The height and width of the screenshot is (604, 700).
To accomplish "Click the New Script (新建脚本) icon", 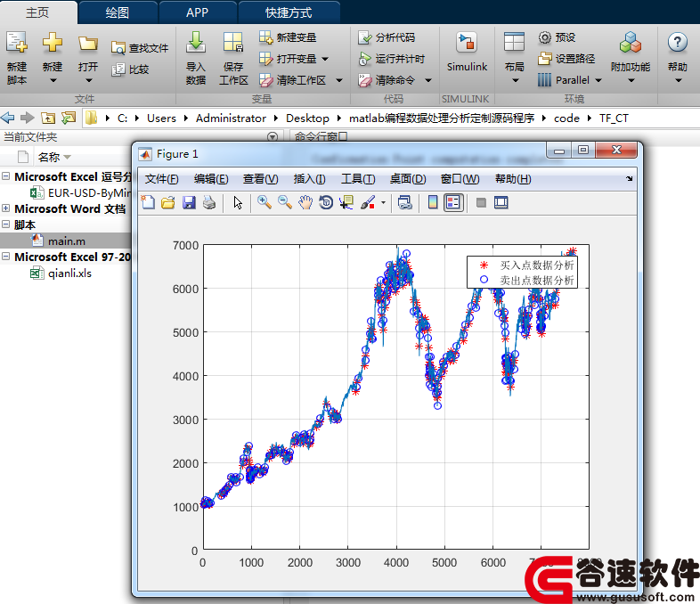I will [17, 43].
